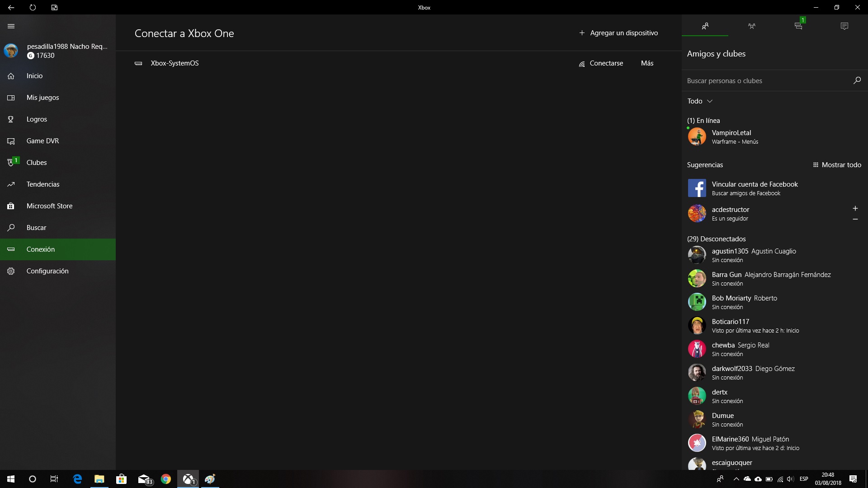The image size is (868, 488).
Task: Click the Facebook link account icon
Action: coord(697,188)
